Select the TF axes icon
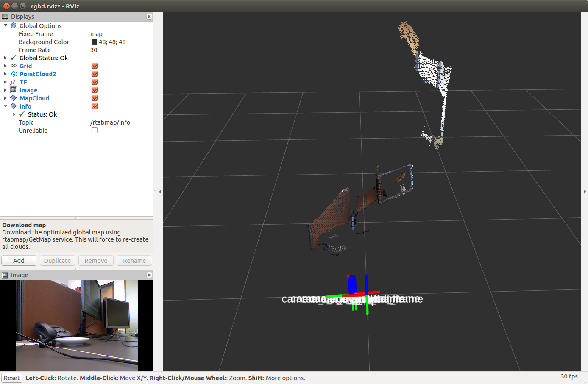The image size is (588, 384). click(x=14, y=82)
